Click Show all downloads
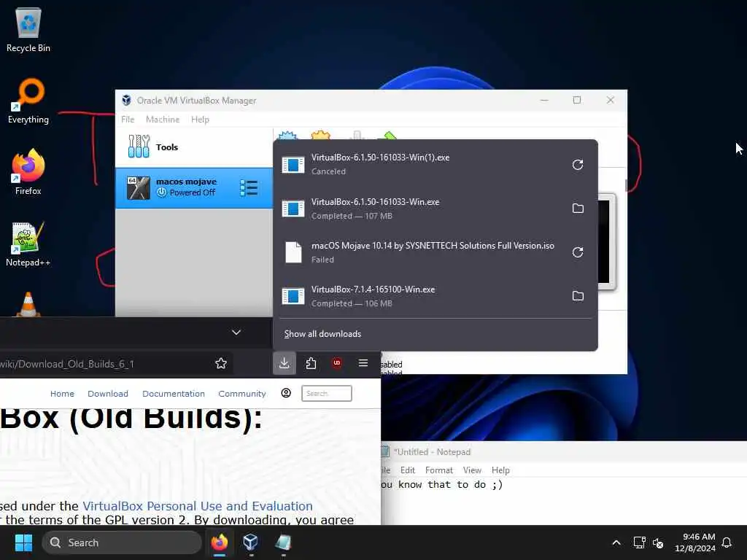 [x=322, y=334]
